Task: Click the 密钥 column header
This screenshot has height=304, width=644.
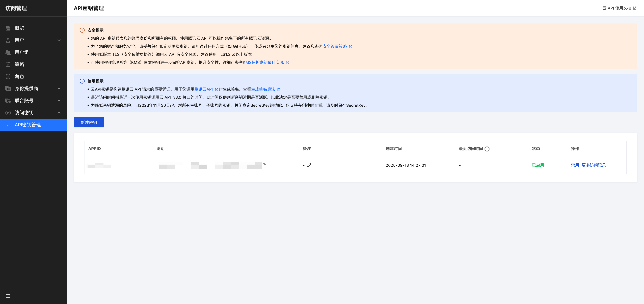Action: [x=160, y=149]
